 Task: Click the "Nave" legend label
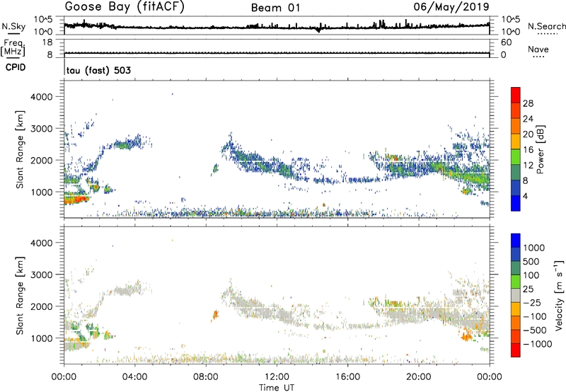(x=538, y=50)
